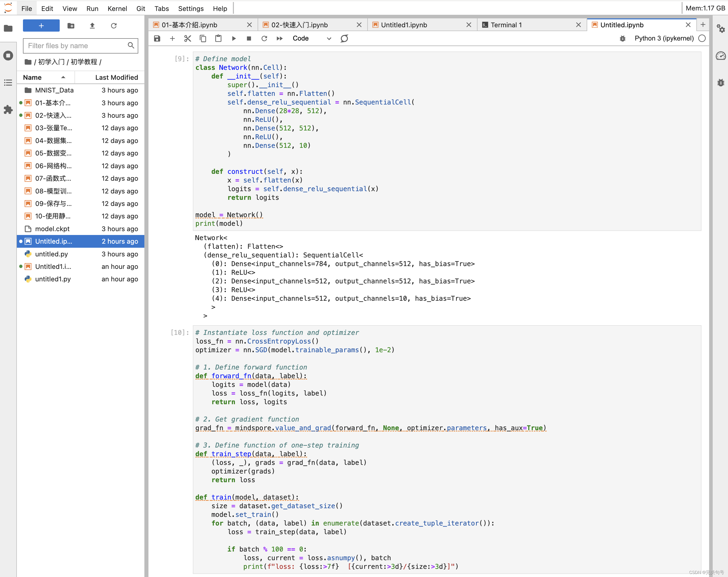
Task: Create a new folder in the file browser
Action: (x=71, y=26)
